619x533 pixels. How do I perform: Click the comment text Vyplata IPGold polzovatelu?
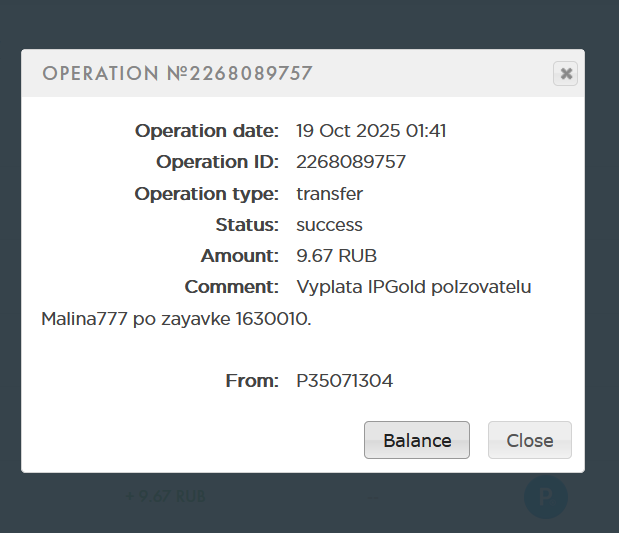point(414,287)
